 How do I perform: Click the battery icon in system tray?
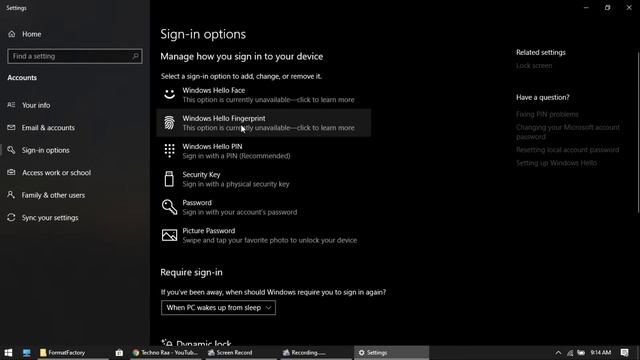[581, 353]
